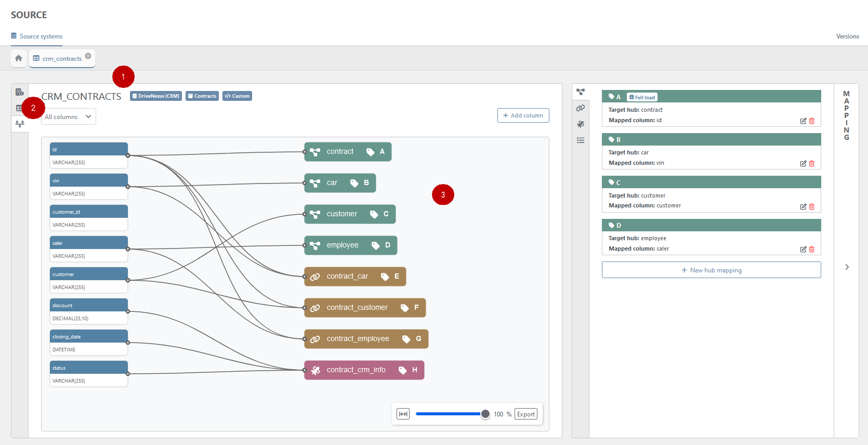Delete hub mapping B for car

tap(812, 164)
